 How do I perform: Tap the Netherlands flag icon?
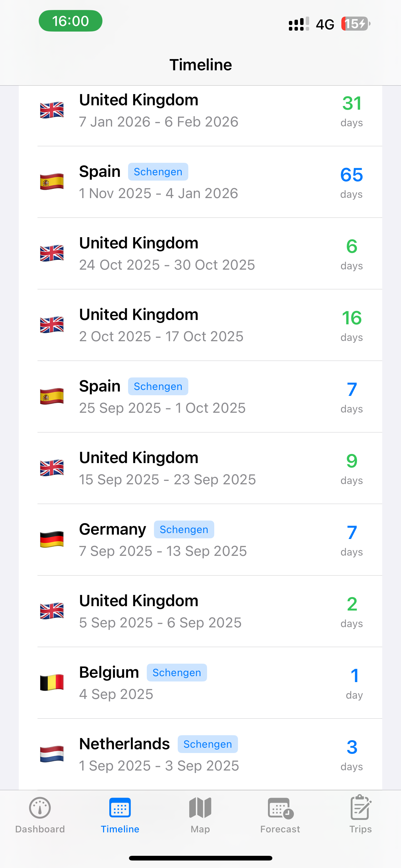52,754
